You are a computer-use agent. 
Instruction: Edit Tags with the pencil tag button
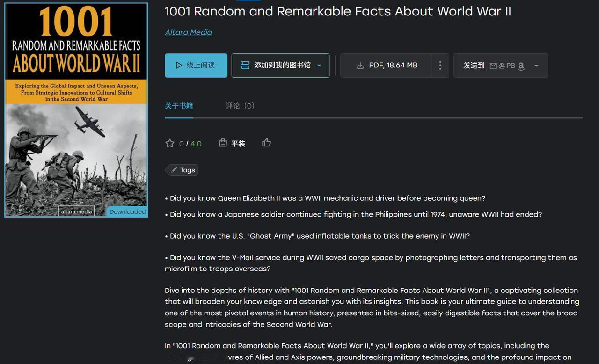(182, 170)
